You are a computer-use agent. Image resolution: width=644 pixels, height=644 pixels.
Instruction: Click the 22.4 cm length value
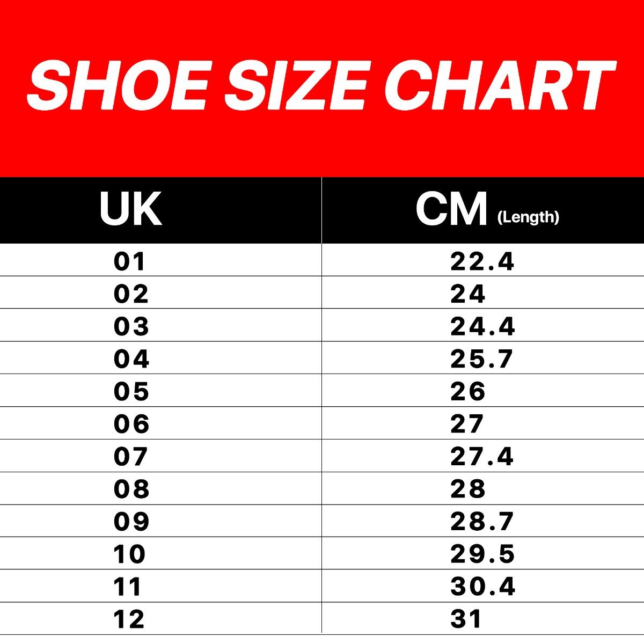click(x=482, y=261)
